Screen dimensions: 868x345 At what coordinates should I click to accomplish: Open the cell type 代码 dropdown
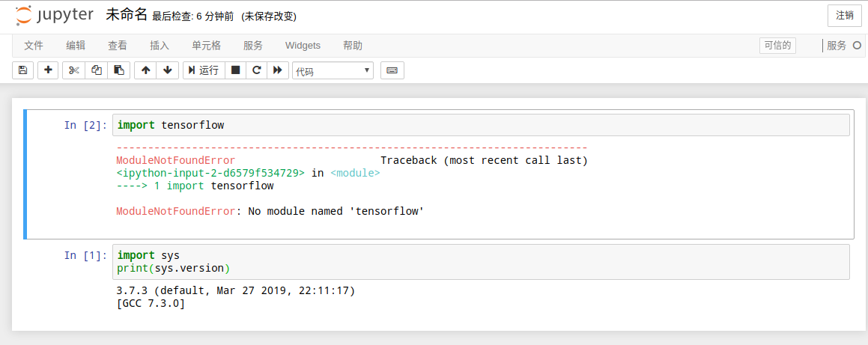click(333, 71)
